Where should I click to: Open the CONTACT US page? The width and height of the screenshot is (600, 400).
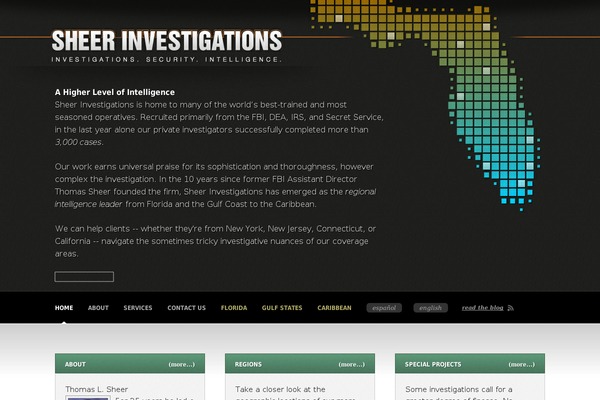click(186, 308)
